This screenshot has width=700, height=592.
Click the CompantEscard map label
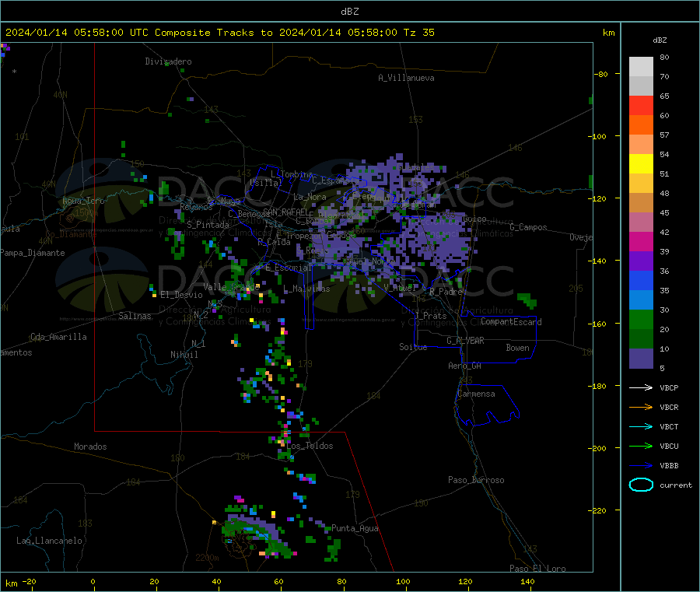point(511,322)
